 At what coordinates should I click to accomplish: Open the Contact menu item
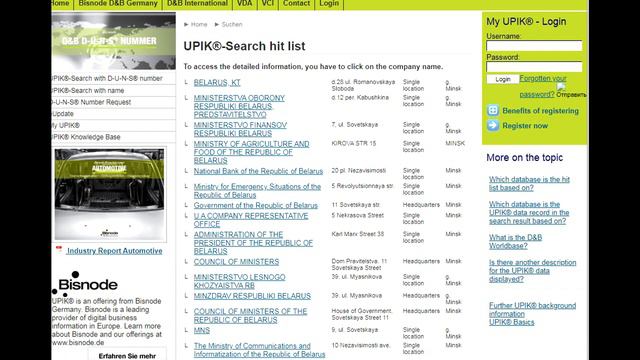(x=296, y=3)
